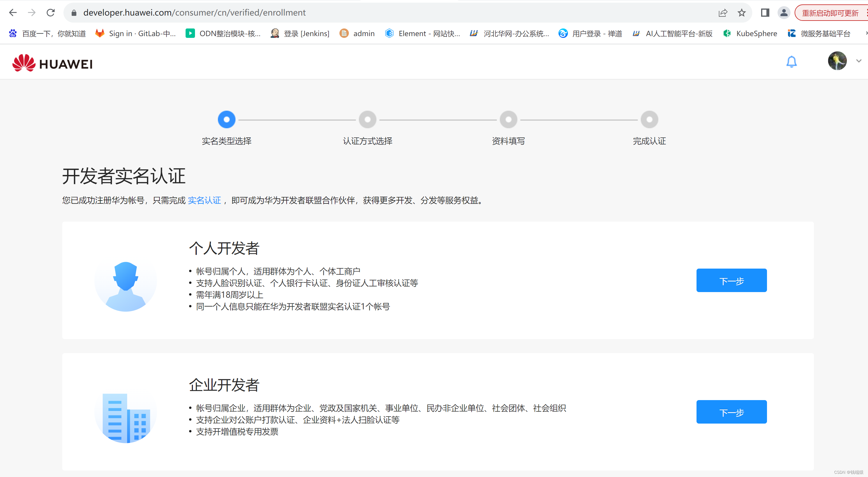Open the Sign in GitLab bookmark

[x=135, y=33]
